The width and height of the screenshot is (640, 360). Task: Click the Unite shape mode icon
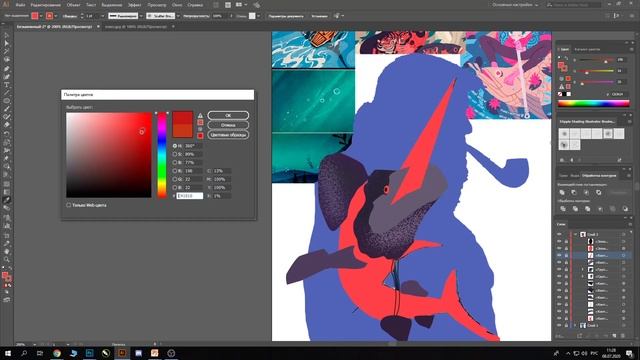[x=562, y=192]
